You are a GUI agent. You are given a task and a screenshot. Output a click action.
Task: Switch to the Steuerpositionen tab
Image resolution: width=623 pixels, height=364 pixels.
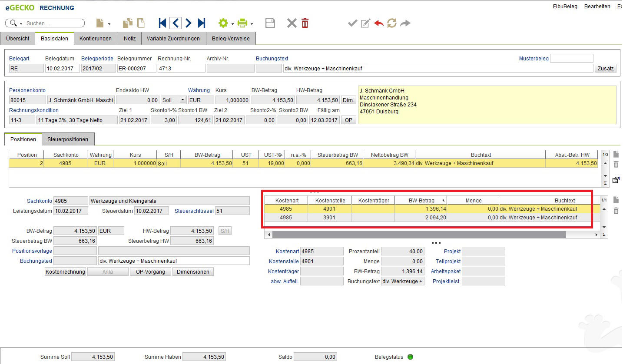click(68, 139)
